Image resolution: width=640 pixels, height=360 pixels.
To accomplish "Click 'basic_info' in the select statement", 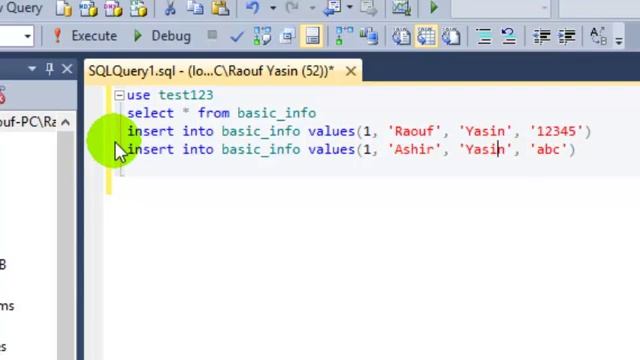I will [276, 113].
